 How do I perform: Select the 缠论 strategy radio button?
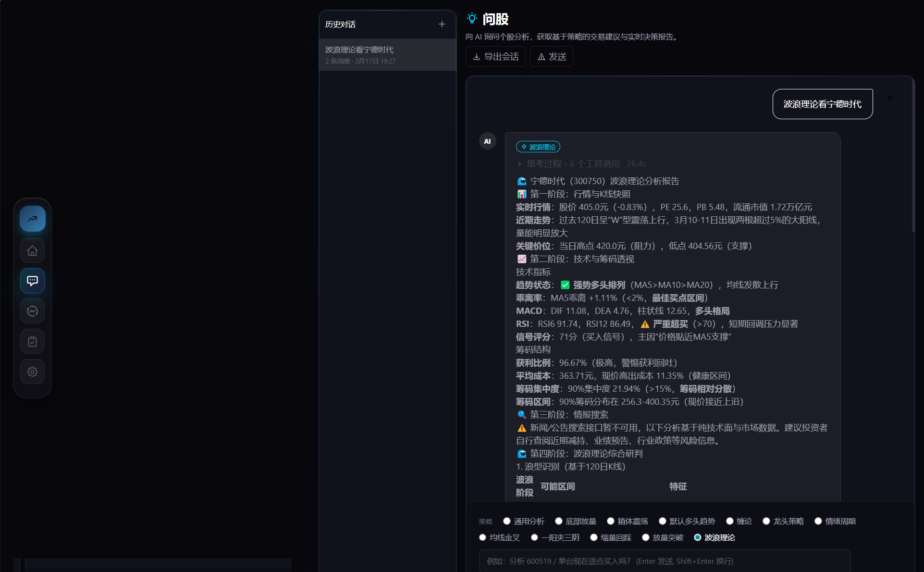tap(730, 521)
